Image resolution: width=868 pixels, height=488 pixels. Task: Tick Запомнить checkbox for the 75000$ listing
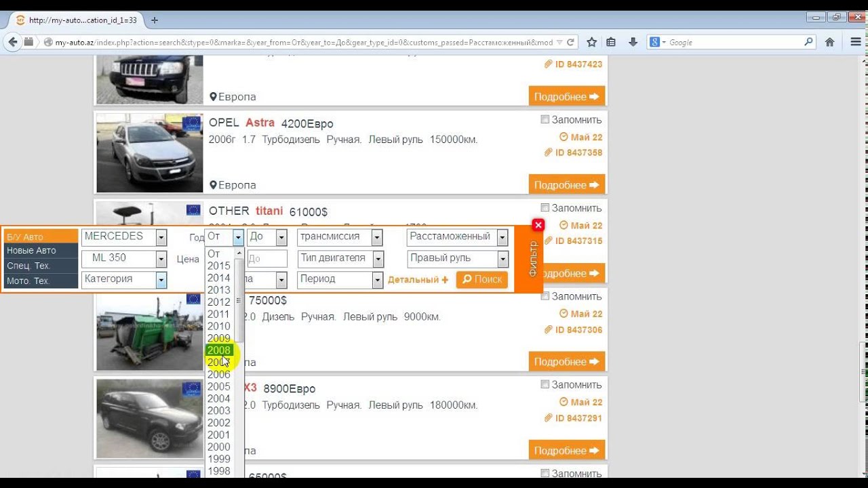545,297
